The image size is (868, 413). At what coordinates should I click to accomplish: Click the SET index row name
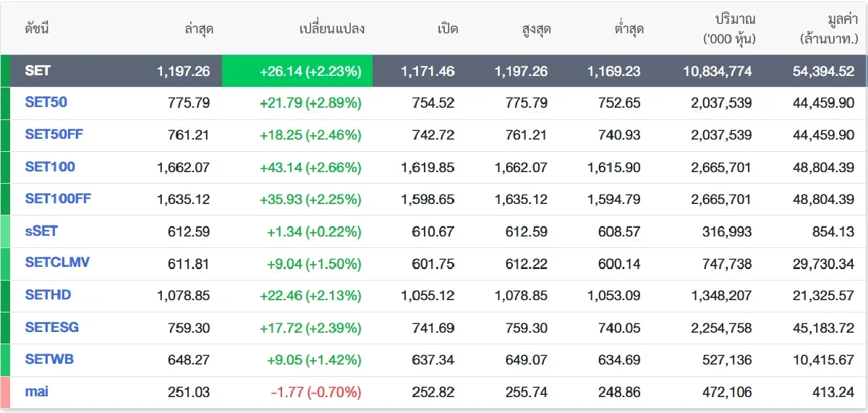tap(38, 71)
